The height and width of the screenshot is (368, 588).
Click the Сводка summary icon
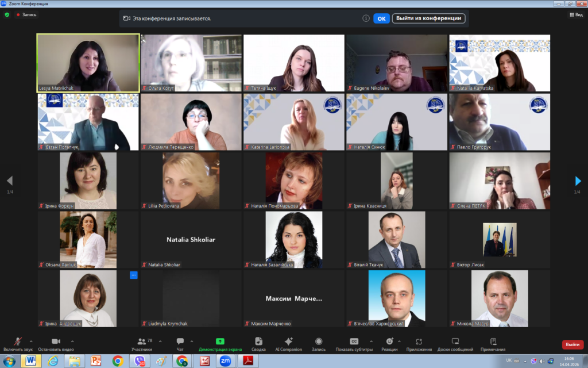click(258, 343)
